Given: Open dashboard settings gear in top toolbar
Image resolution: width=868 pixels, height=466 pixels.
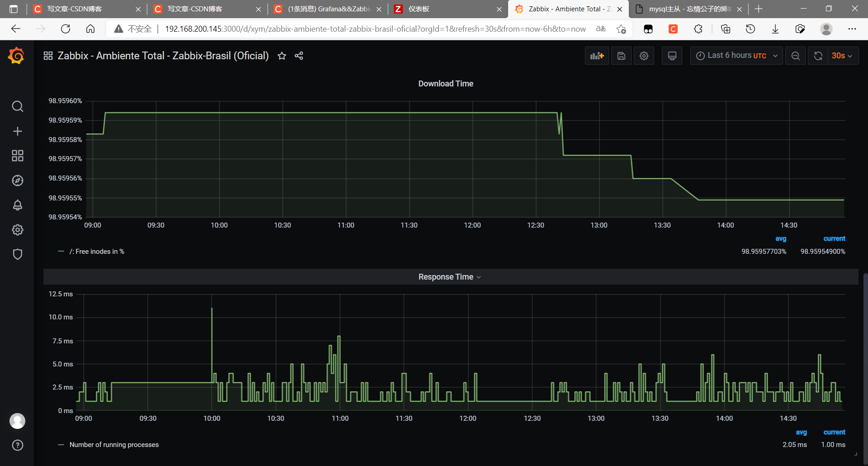Looking at the screenshot, I should pos(644,56).
